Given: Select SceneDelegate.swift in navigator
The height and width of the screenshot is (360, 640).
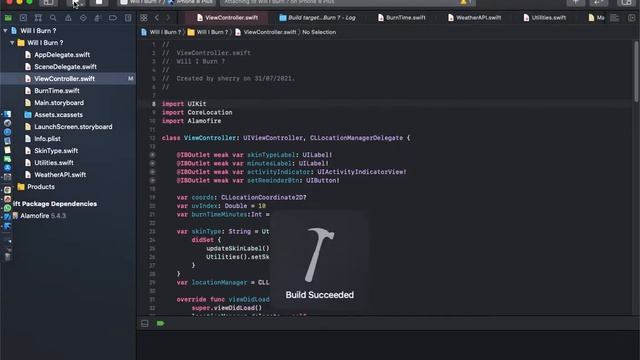Looking at the screenshot, I should 65,67.
